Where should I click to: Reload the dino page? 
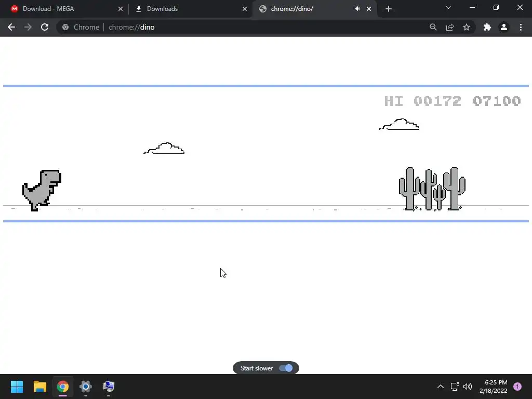[x=45, y=27]
